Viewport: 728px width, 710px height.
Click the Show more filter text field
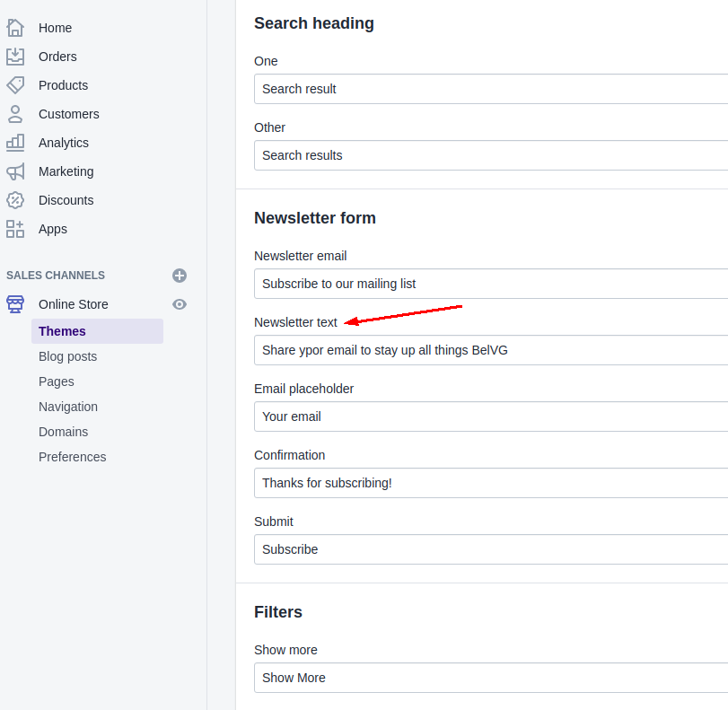click(490, 678)
